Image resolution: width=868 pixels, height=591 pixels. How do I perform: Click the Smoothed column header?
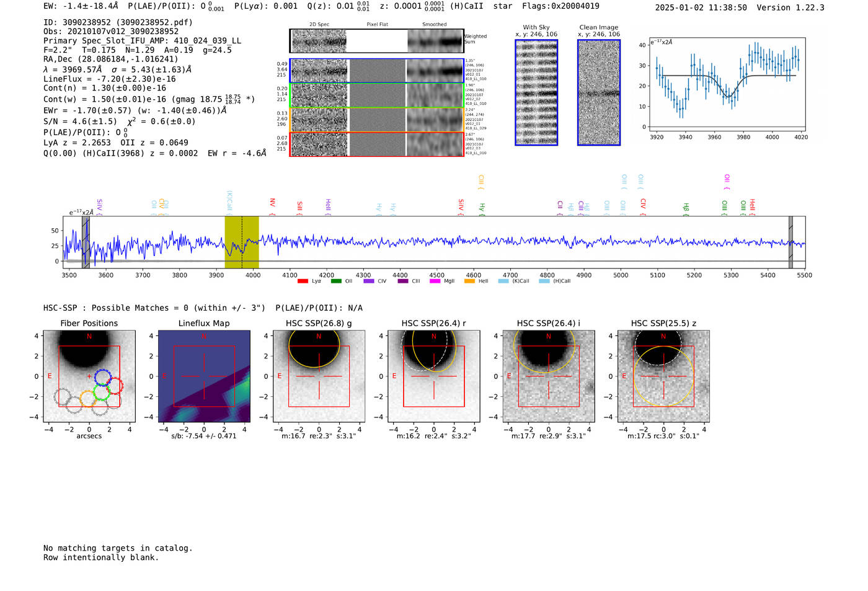pyautogui.click(x=434, y=25)
